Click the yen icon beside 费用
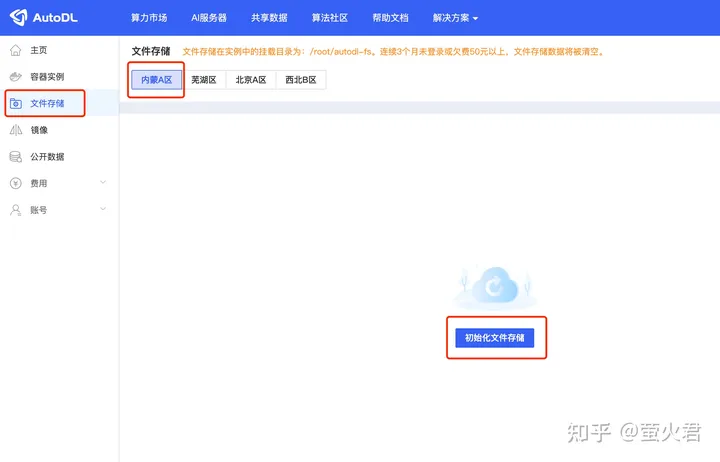This screenshot has width=720, height=462. coord(16,183)
